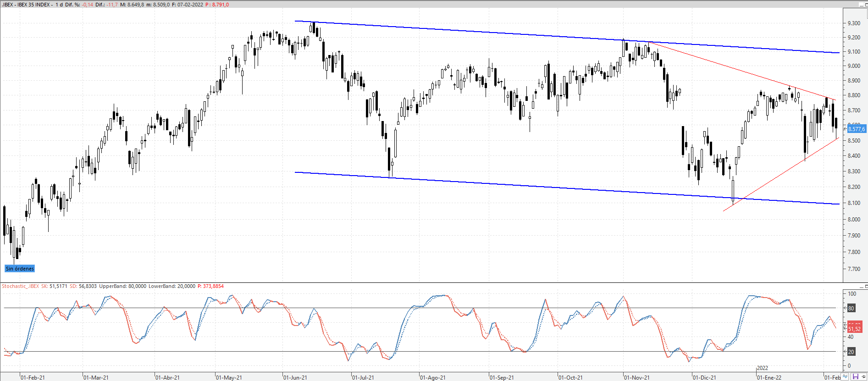The image size is (868, 381).
Task: Click the P: 373,8854 stochastic value
Action: (x=210, y=286)
